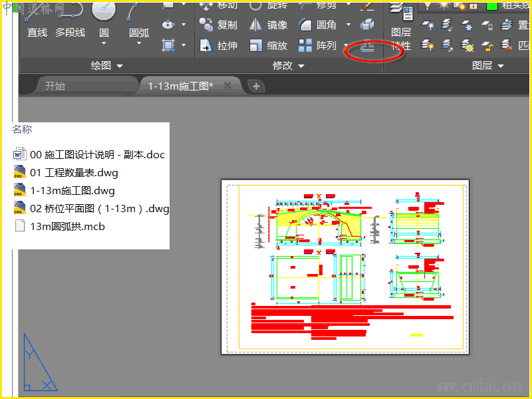
Task: Expand the 绘图 (Draw) panel
Action: tap(106, 65)
